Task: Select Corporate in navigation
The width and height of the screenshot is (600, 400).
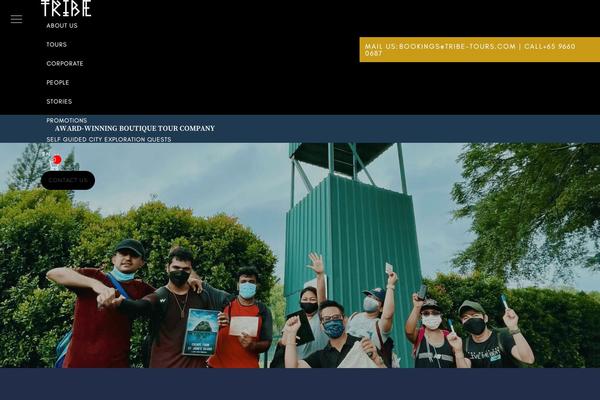Action: 65,64
